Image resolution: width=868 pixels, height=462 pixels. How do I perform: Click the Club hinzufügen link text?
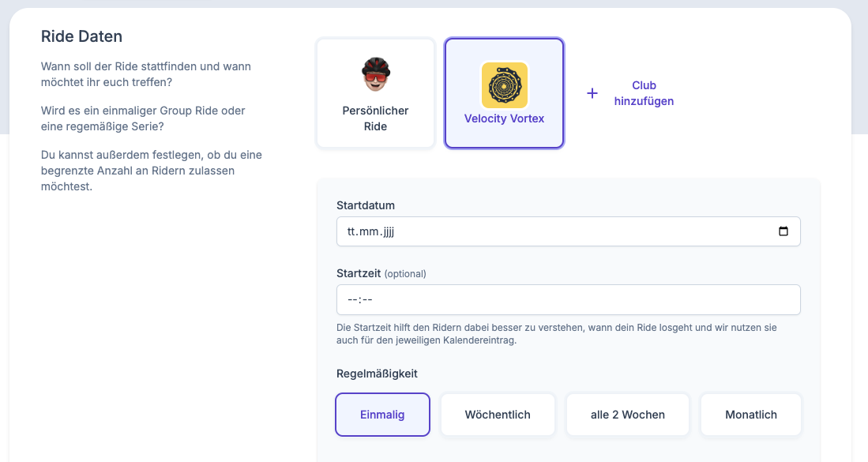click(644, 93)
